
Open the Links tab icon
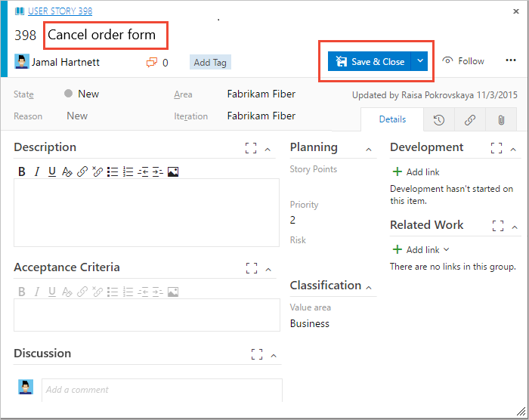469,119
